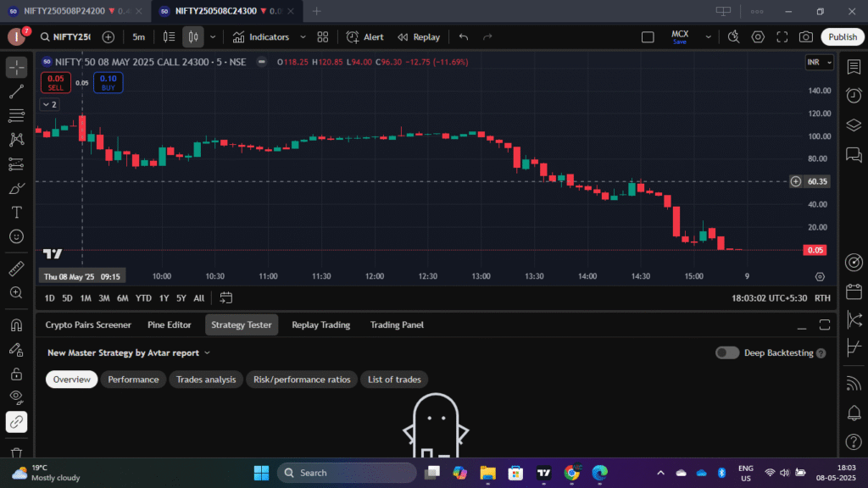Viewport: 868px width, 488px height.
Task: Toggle stay in drawing mode
Action: click(x=17, y=349)
